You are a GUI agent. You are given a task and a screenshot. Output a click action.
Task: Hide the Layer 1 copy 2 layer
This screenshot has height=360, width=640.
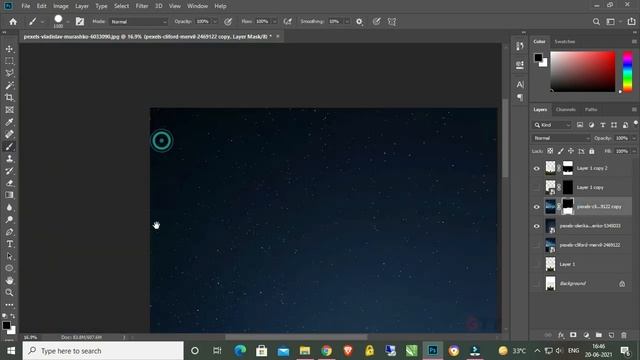tap(537, 168)
